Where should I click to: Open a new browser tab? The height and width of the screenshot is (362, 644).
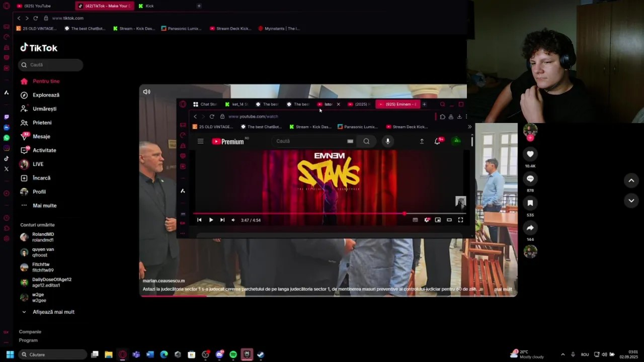coord(199,6)
